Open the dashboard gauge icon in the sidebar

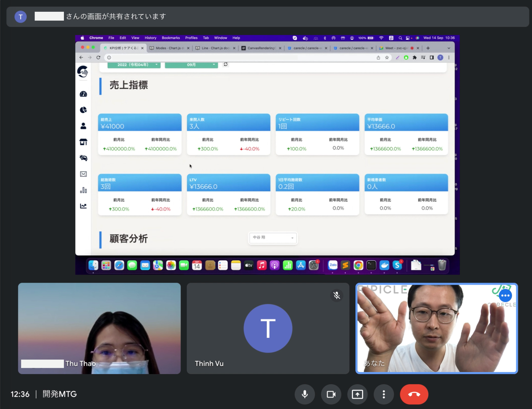tap(83, 94)
